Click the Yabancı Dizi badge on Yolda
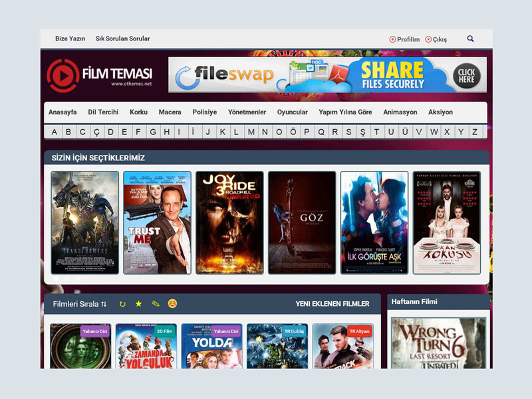 coord(226,331)
